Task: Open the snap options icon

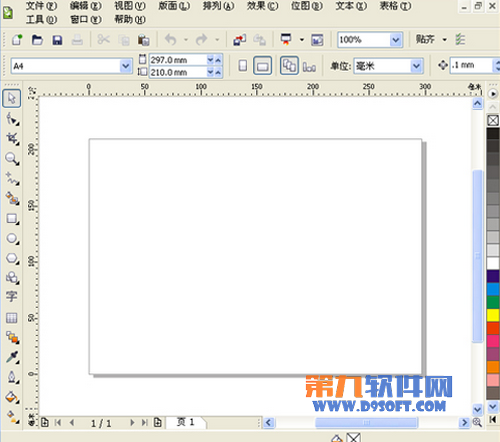Action: (460, 39)
